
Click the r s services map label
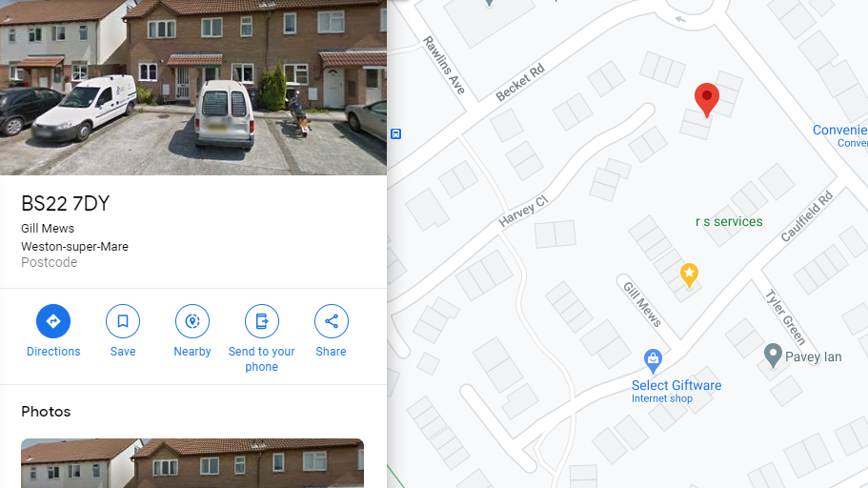coord(729,221)
